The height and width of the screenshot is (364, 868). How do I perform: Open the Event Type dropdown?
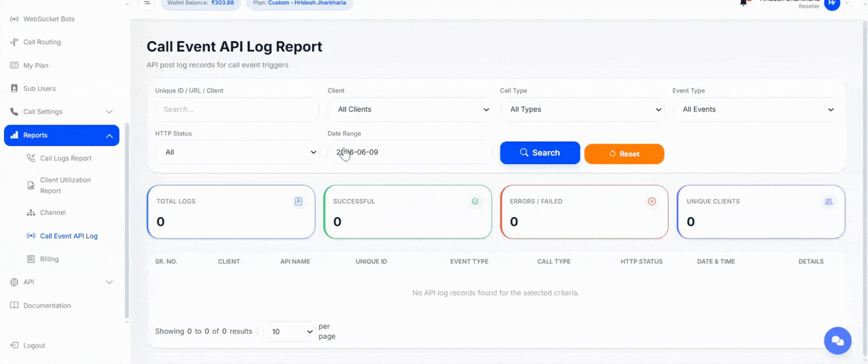[x=755, y=110]
